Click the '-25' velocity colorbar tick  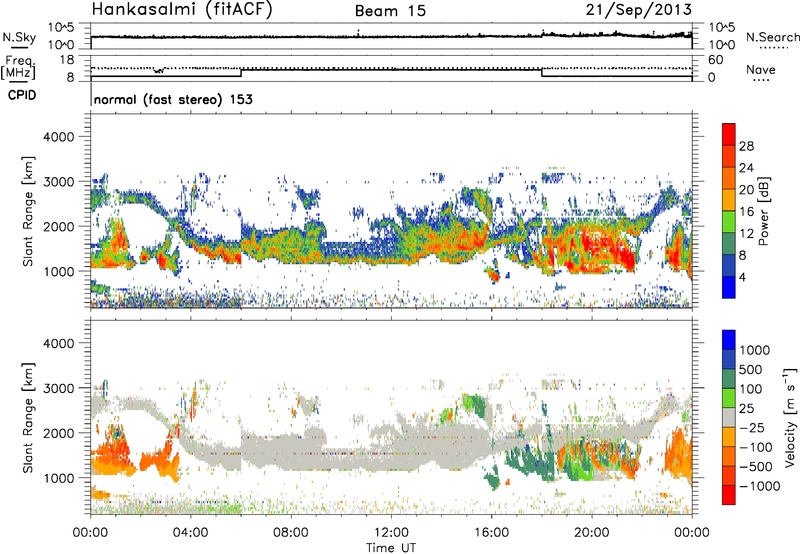(752, 427)
